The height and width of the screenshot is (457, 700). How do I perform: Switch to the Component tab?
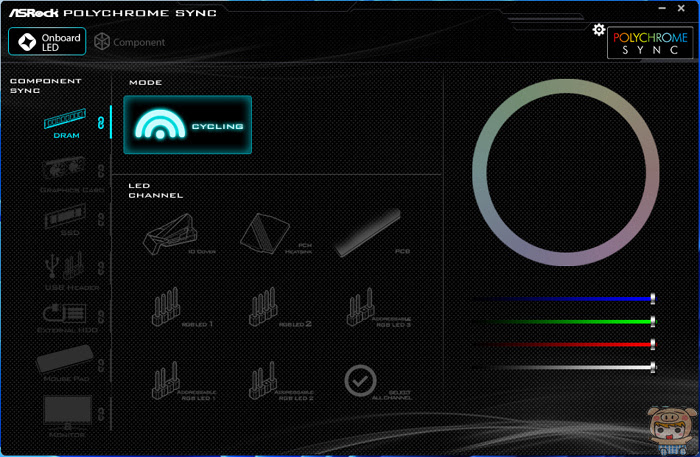click(x=129, y=42)
